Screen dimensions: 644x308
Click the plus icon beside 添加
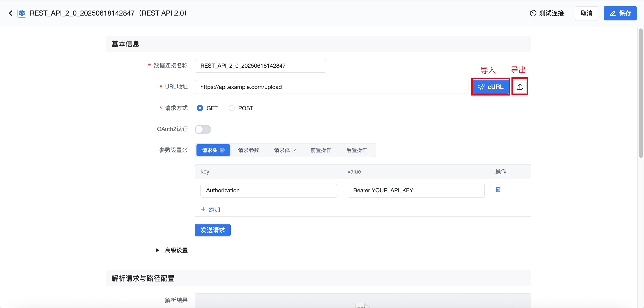[203, 209]
